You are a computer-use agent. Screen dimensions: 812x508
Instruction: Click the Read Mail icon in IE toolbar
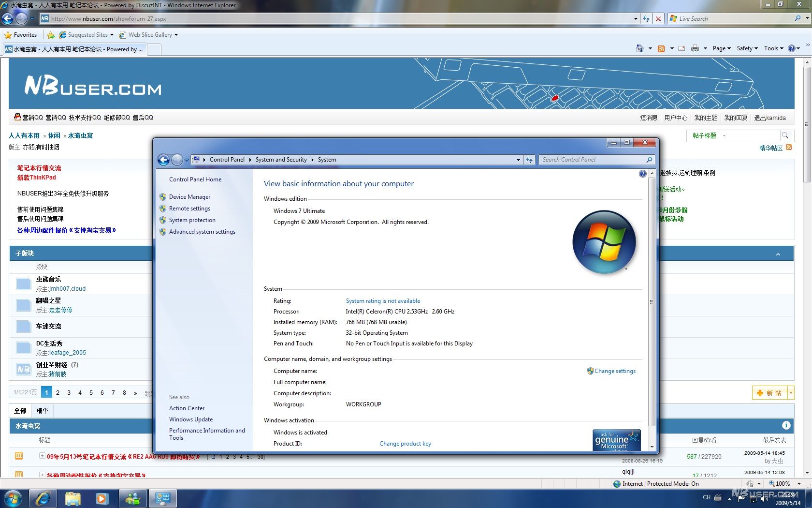point(681,48)
